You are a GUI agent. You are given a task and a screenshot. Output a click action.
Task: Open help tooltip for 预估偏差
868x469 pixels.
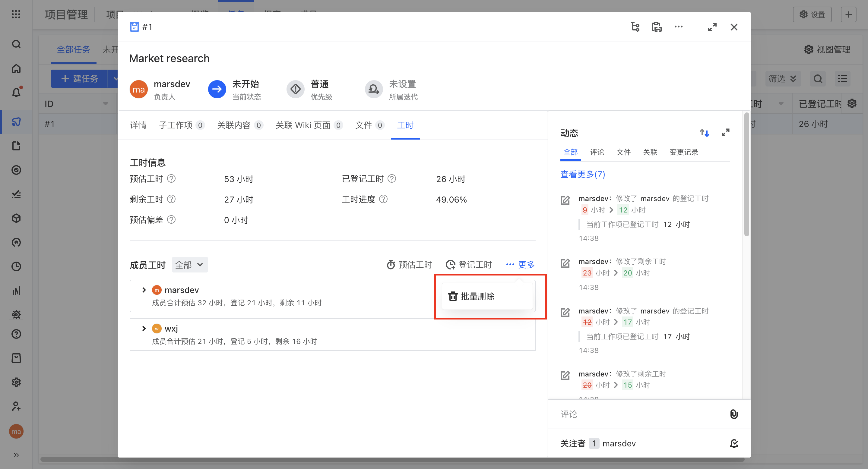tap(171, 219)
